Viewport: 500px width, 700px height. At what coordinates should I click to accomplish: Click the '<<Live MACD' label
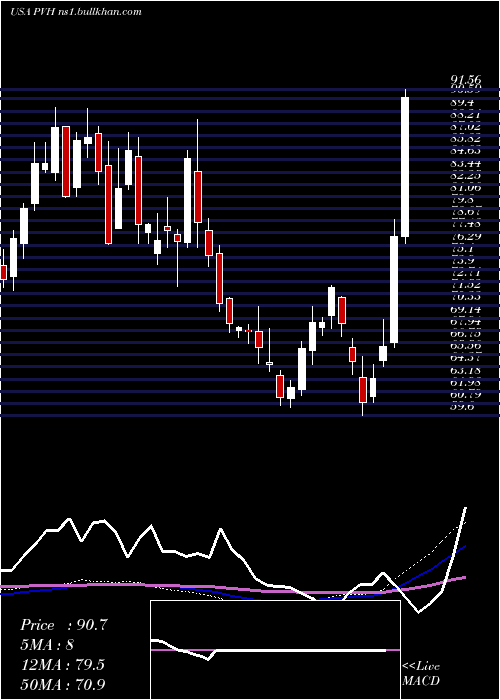tap(421, 673)
